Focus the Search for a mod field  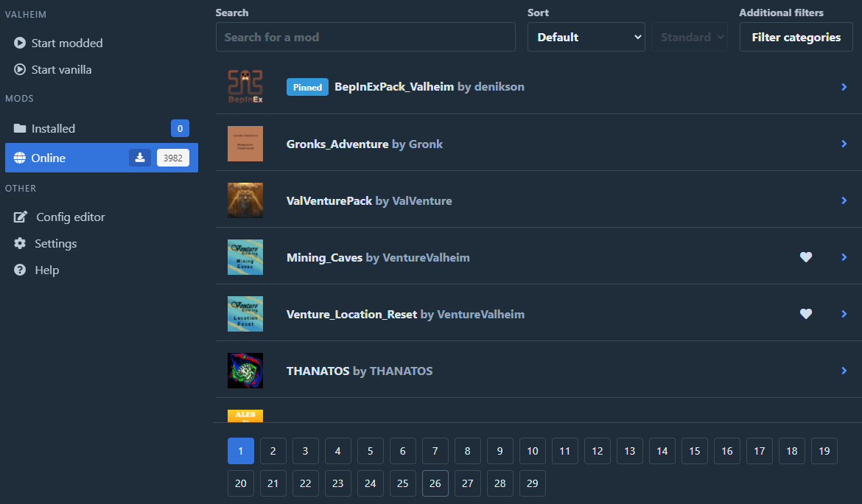click(x=365, y=37)
